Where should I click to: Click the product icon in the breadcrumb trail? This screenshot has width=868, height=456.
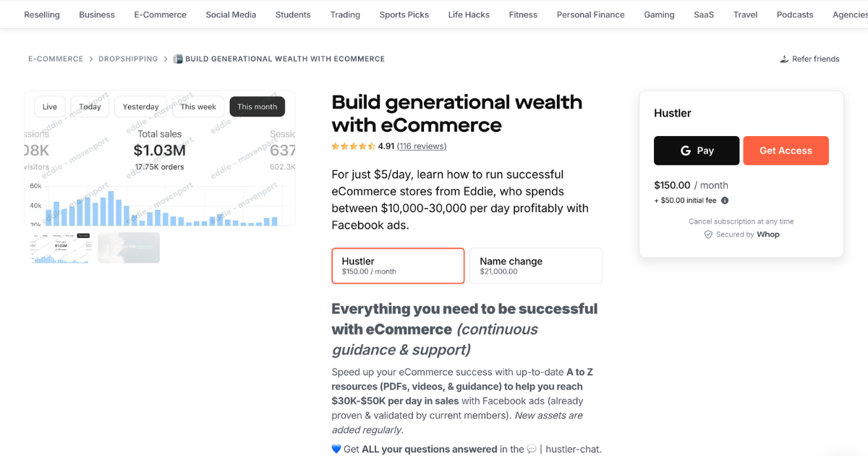tap(177, 59)
